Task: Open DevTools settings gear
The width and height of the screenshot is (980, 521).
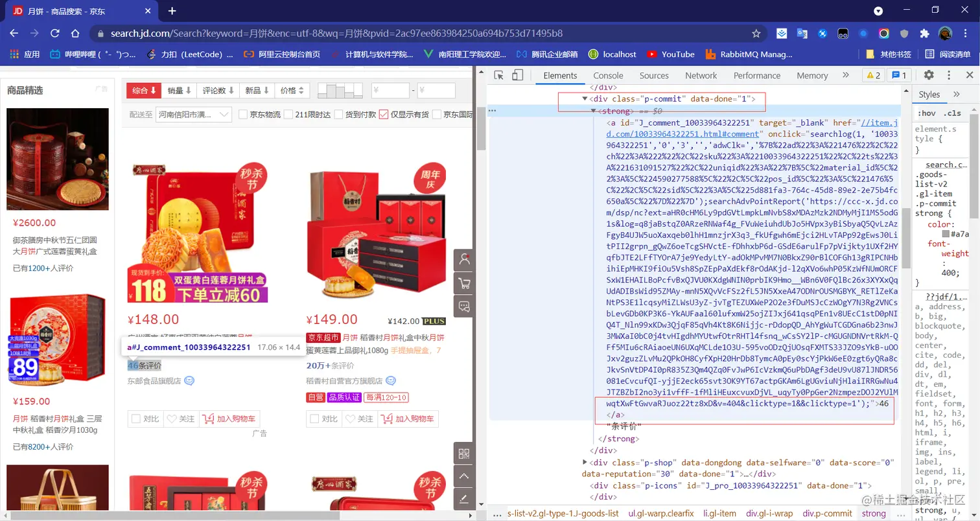Action: pos(929,75)
